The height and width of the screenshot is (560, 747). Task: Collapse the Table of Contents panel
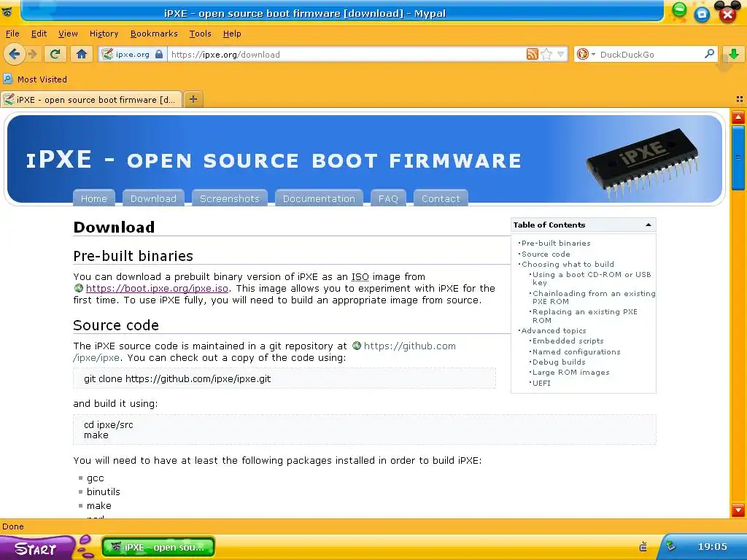coord(649,225)
